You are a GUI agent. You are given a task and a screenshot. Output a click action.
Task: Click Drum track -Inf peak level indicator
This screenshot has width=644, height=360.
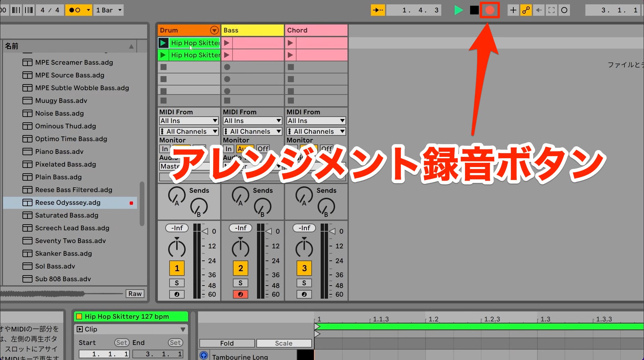pos(177,228)
